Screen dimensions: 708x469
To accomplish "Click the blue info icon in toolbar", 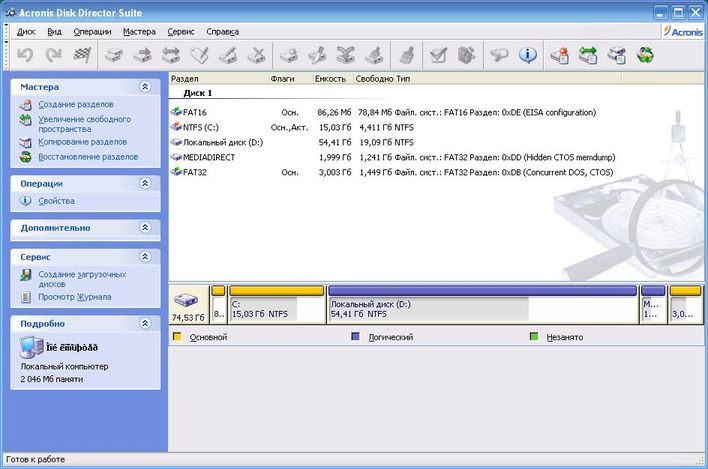I will (x=526, y=55).
